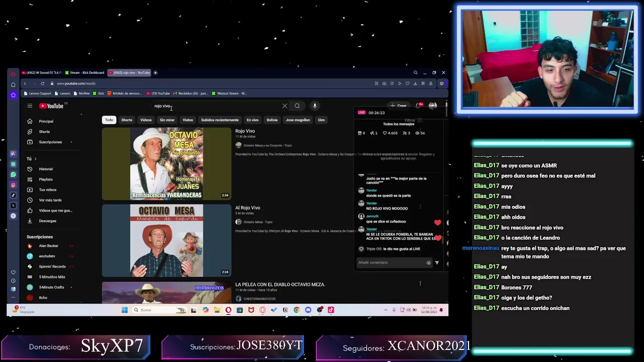Clear the search box with the X
644x362 pixels.
[x=285, y=106]
